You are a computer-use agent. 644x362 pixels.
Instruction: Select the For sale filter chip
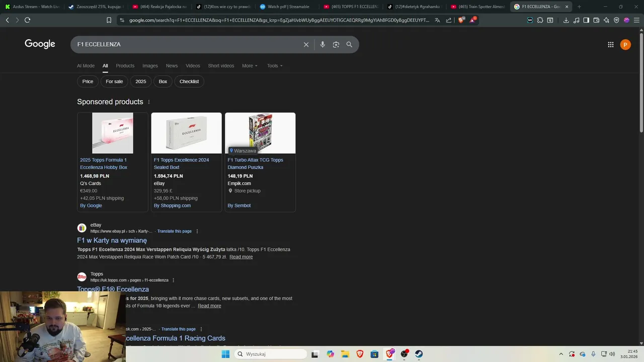click(114, 81)
